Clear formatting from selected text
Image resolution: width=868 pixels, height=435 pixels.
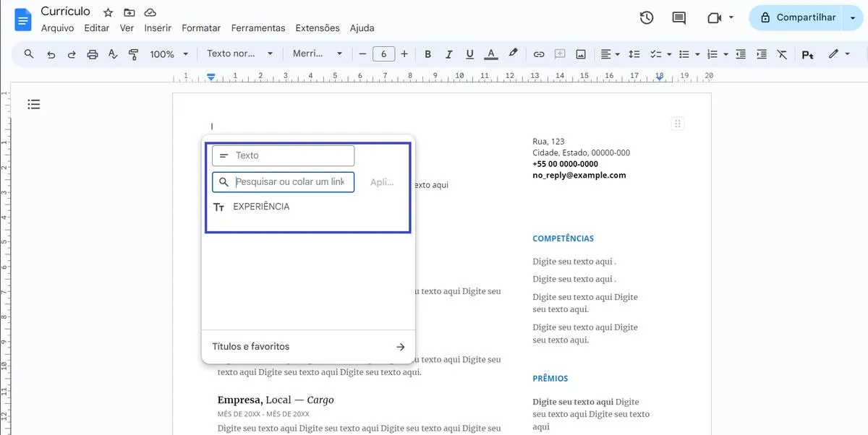(782, 53)
